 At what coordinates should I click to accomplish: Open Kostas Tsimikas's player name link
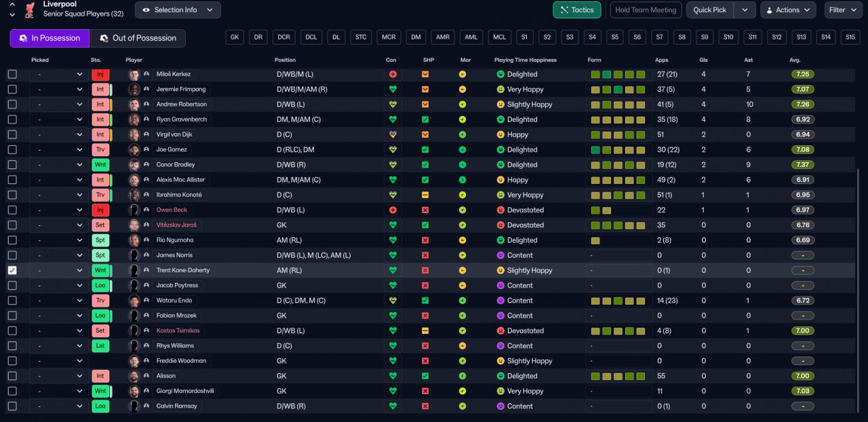coord(179,330)
